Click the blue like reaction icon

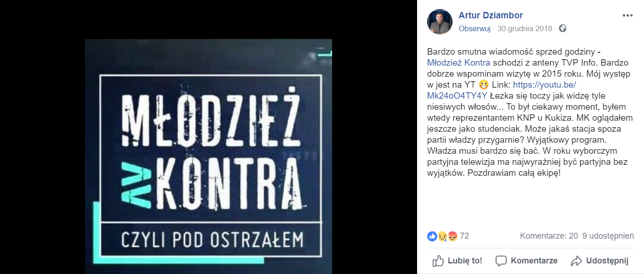click(432, 236)
